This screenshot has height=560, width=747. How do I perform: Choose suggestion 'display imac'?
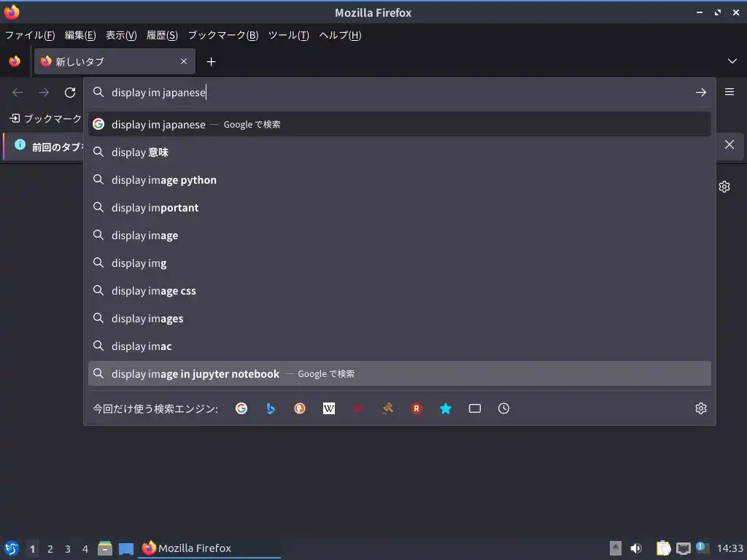pos(399,346)
